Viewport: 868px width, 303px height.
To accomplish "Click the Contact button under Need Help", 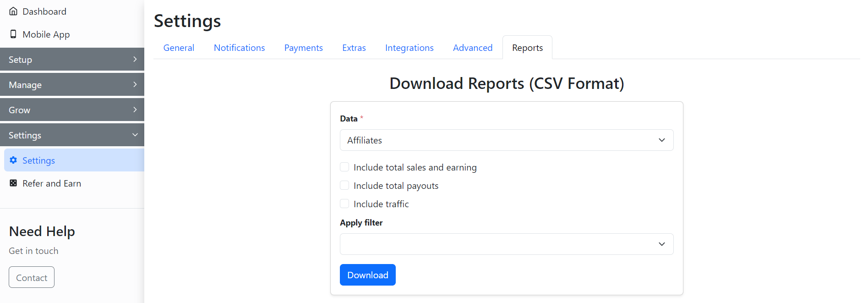I will point(32,277).
